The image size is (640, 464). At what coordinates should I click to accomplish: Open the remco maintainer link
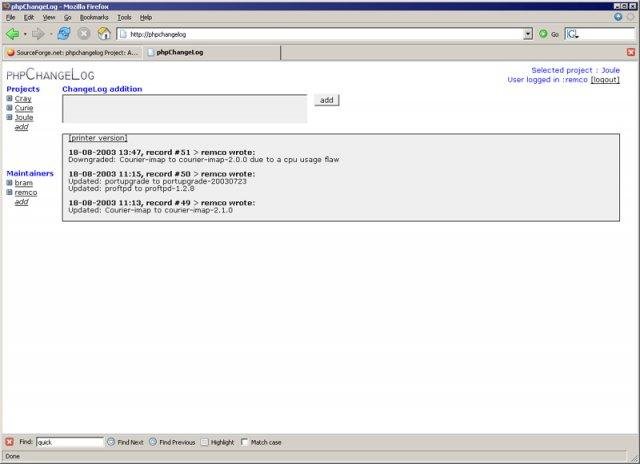(x=26, y=192)
